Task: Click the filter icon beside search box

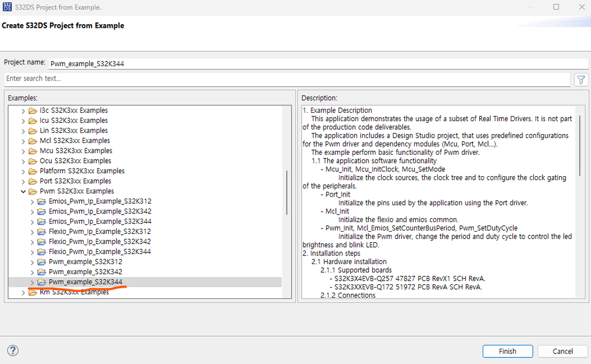Action: [x=581, y=79]
